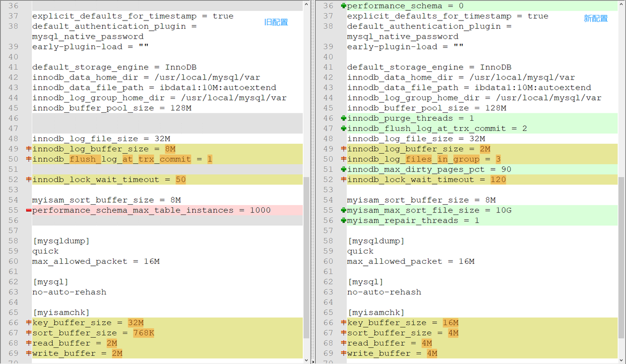Screen dimensions: 626x364
Task: Click the right pane's scroll-down arrow
Action: click(622, 360)
